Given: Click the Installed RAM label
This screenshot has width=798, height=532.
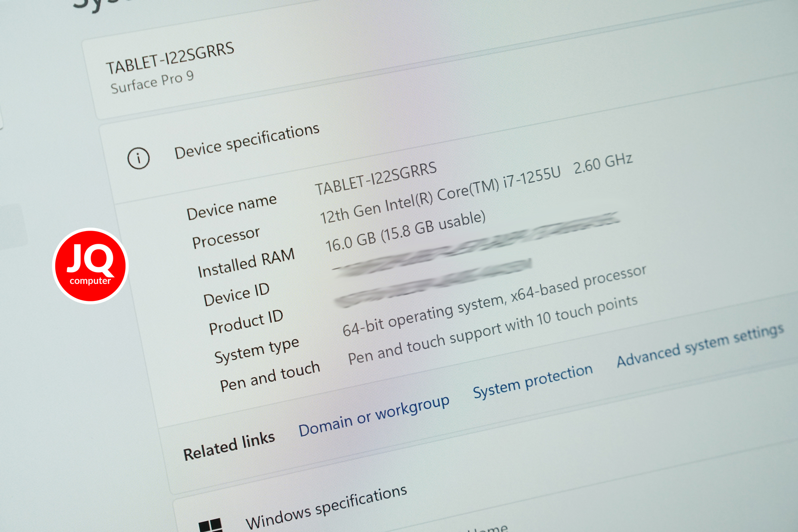Looking at the screenshot, I should (x=246, y=263).
